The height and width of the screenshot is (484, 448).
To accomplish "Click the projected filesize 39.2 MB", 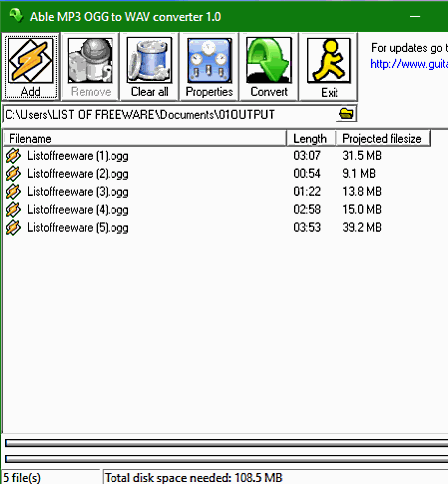I will click(x=362, y=227).
